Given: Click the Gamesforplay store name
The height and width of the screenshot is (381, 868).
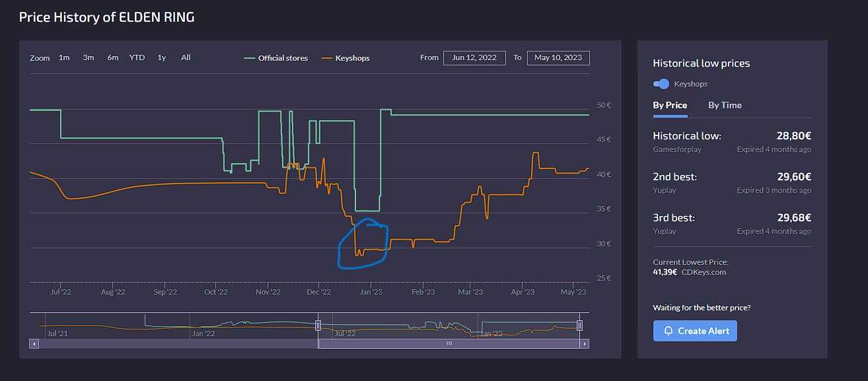Looking at the screenshot, I should coord(677,149).
